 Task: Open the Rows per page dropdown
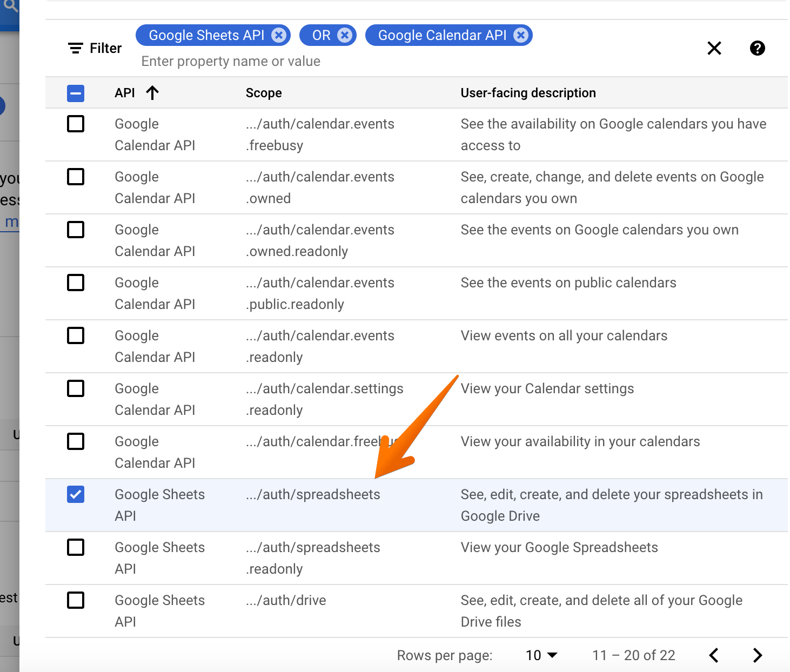pyautogui.click(x=541, y=655)
